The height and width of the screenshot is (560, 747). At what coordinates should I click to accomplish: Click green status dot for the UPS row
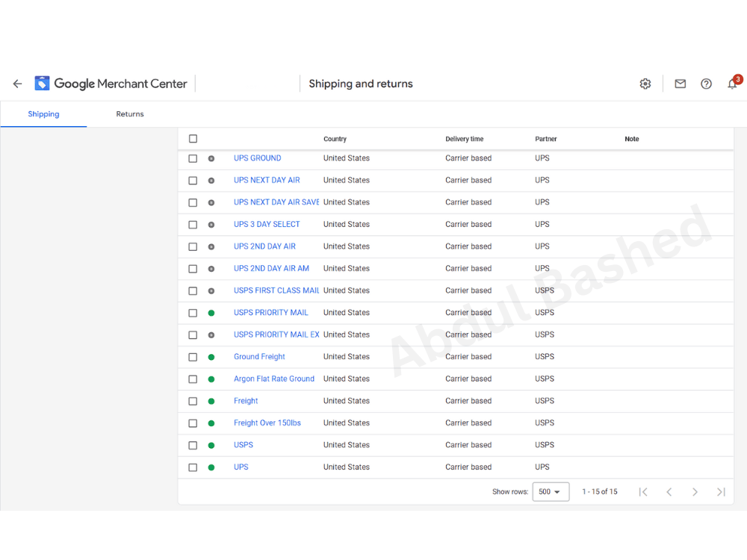pos(211,467)
